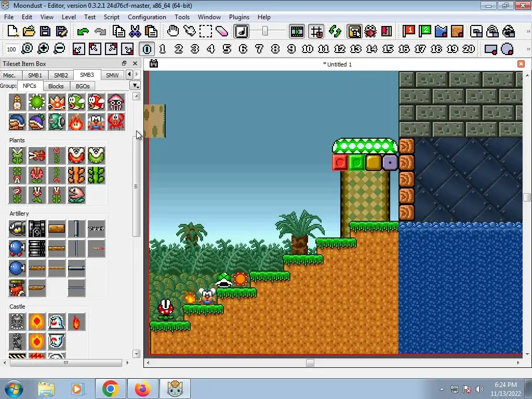The height and width of the screenshot is (399, 532).
Task: Click the zoom value field showing 100
Action: [11, 49]
